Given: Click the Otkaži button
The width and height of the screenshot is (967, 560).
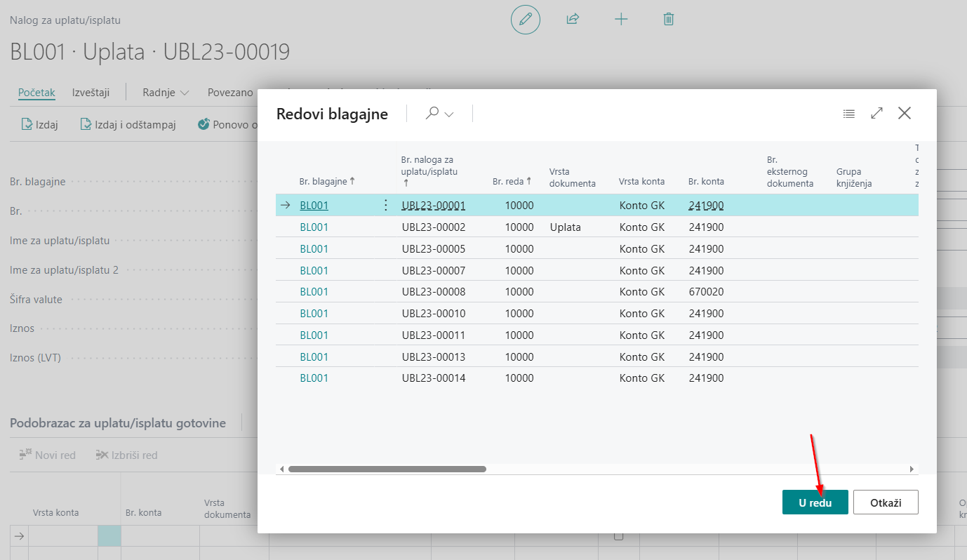Looking at the screenshot, I should click(x=886, y=502).
